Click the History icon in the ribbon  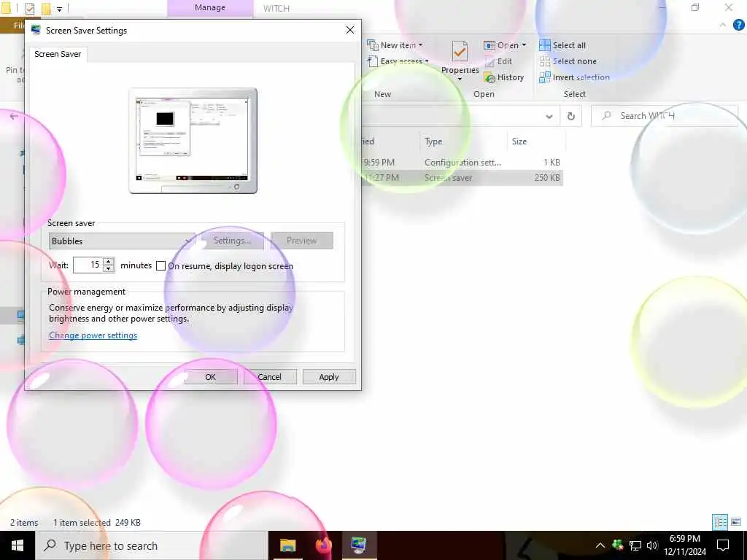(x=489, y=77)
